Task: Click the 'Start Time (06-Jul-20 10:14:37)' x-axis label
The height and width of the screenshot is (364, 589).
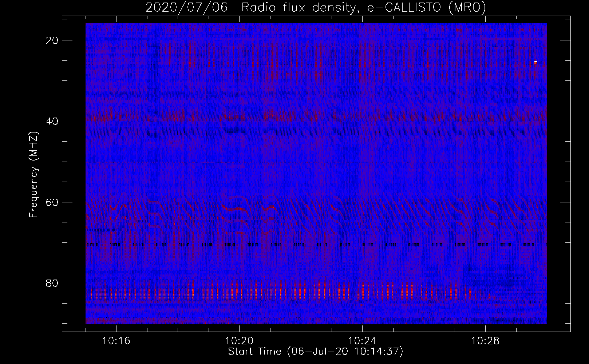Action: point(316,352)
